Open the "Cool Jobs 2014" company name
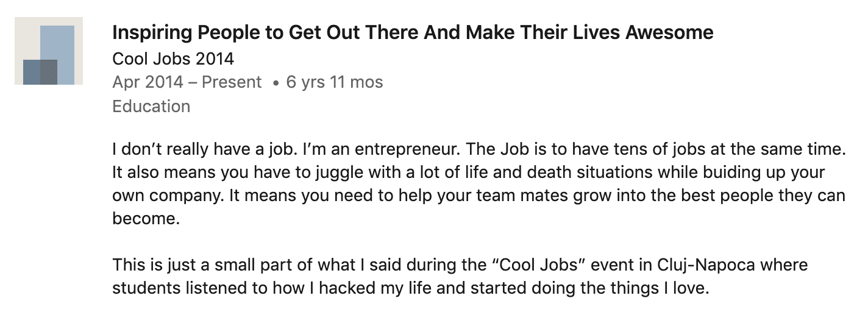868x312 pixels. [x=173, y=58]
